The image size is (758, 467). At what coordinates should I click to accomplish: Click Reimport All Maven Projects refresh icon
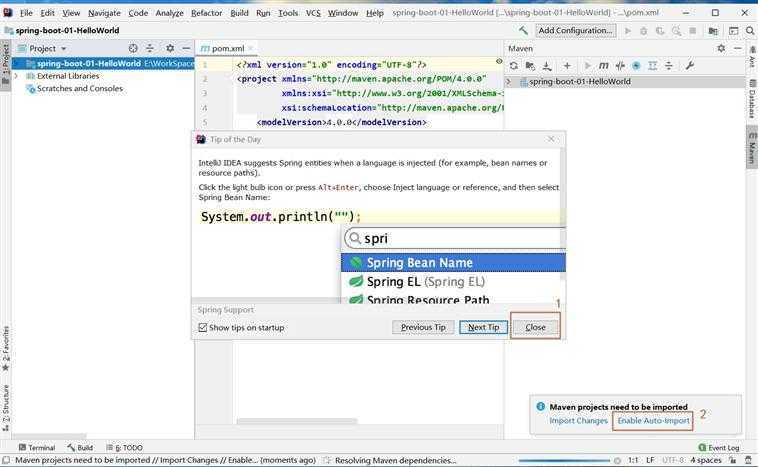[513, 65]
